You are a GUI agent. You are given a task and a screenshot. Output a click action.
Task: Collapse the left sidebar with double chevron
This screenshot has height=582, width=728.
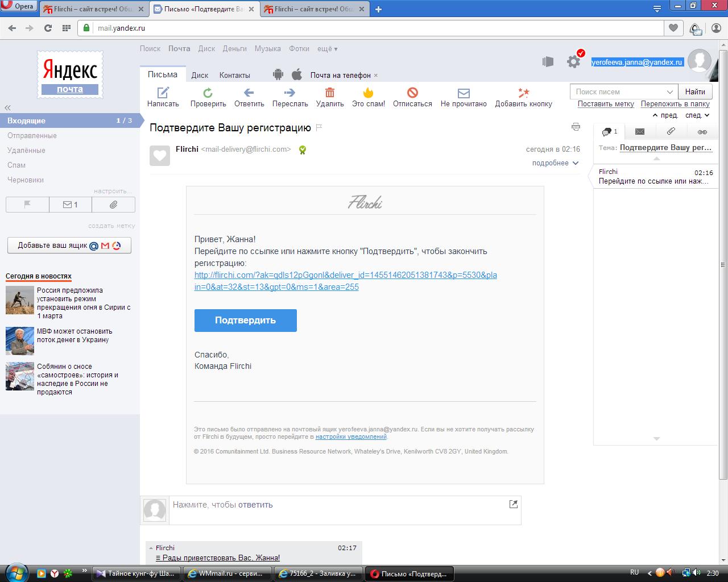(x=7, y=107)
